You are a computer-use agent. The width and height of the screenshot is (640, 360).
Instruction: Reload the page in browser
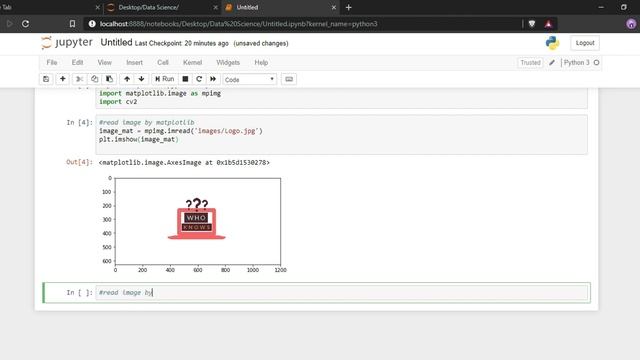25,24
